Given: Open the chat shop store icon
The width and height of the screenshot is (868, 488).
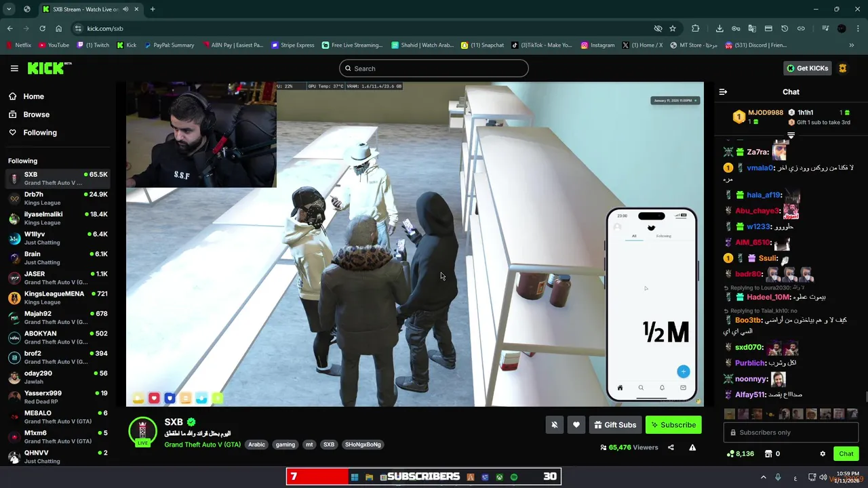Looking at the screenshot, I should (x=768, y=454).
